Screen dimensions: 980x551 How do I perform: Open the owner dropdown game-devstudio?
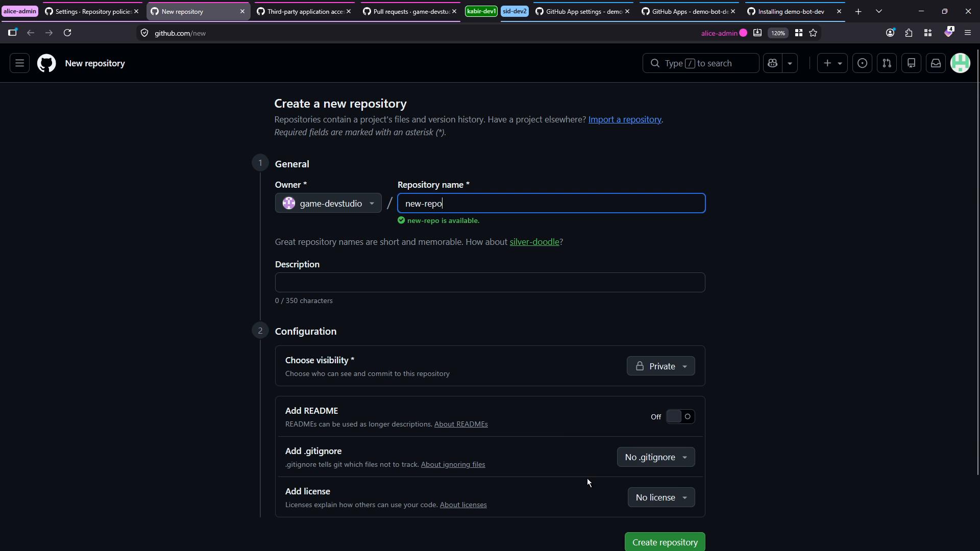[328, 203]
